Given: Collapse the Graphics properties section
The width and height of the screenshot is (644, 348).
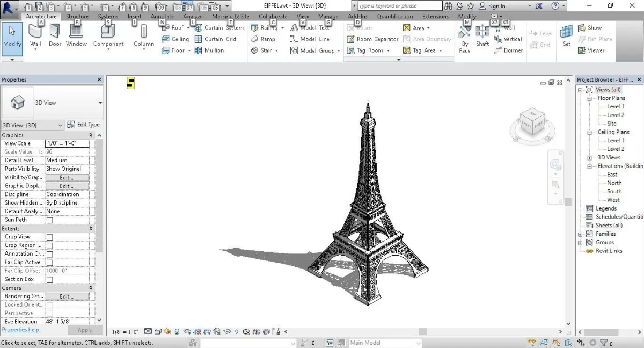Looking at the screenshot, I should 91,135.
